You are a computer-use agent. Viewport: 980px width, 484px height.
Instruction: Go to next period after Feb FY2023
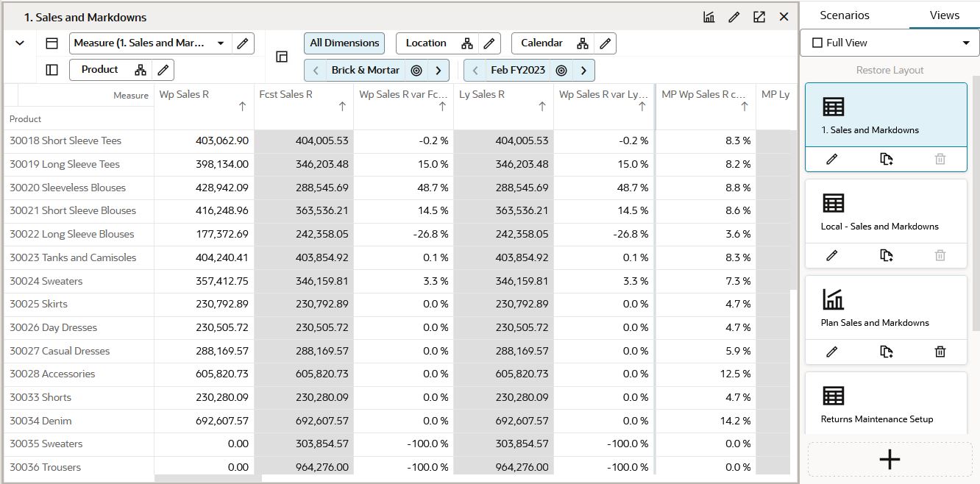[583, 71]
